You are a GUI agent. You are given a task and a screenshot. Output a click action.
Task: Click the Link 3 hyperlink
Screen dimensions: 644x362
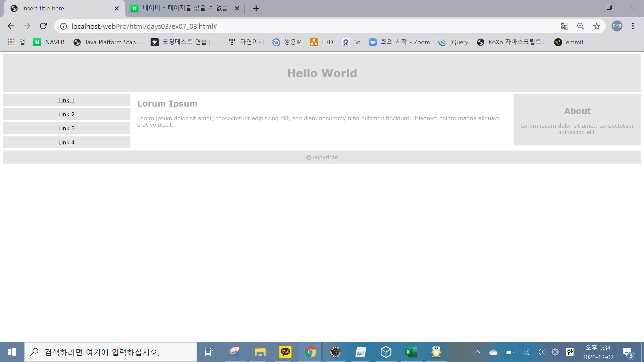(x=66, y=128)
